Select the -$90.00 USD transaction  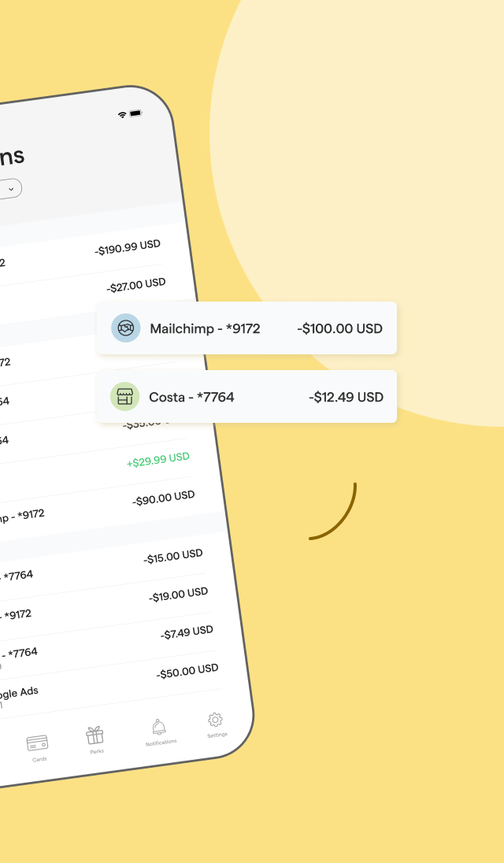pos(164,498)
